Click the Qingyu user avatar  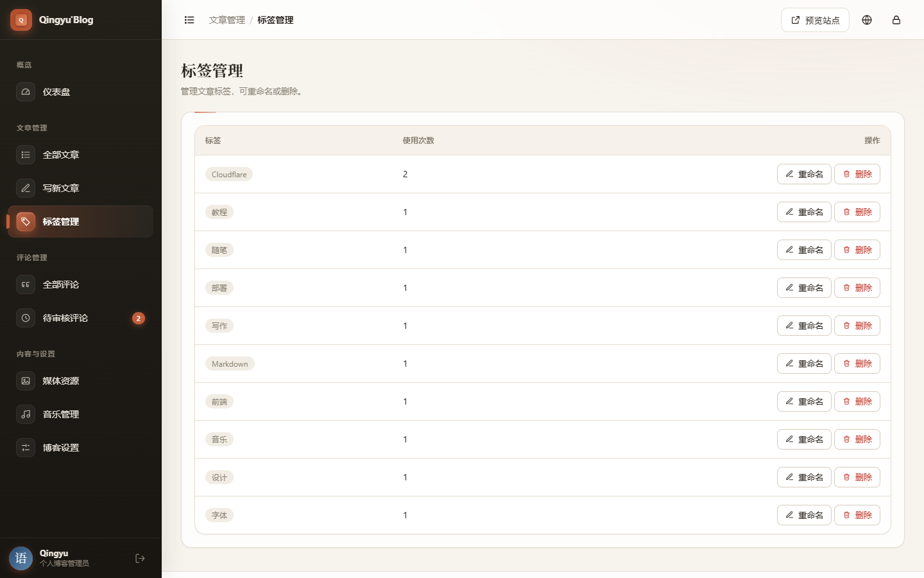click(21, 558)
